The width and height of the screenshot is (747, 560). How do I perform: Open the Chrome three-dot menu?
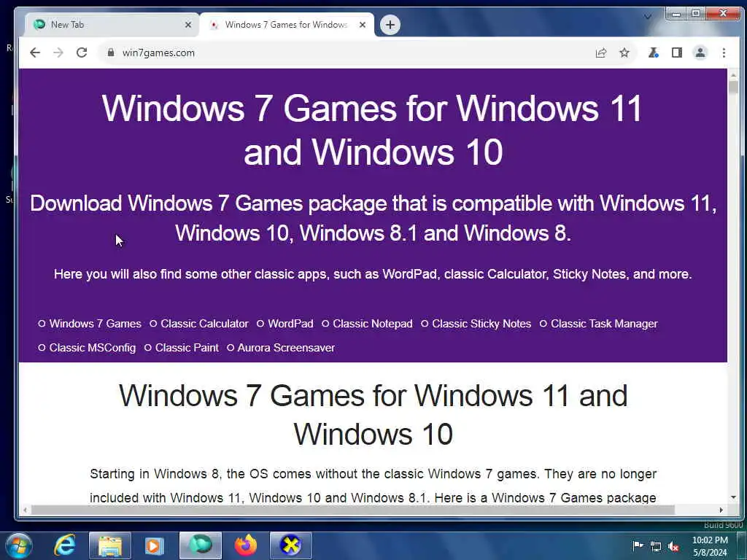tap(724, 52)
